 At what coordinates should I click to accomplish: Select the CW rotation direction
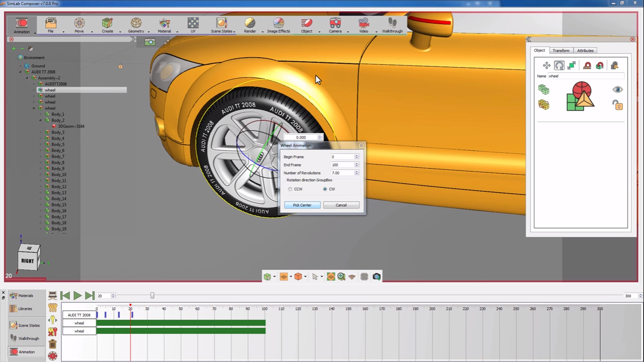point(325,189)
